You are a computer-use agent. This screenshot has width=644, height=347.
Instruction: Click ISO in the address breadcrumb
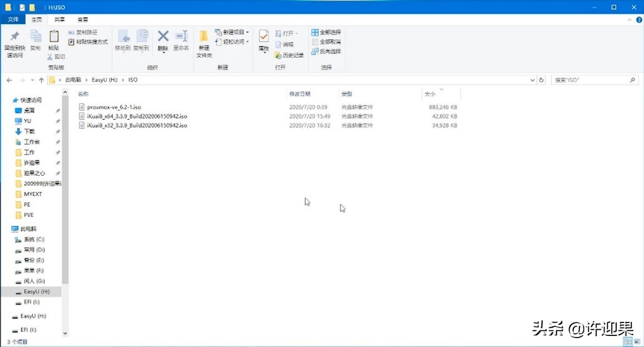pos(133,80)
